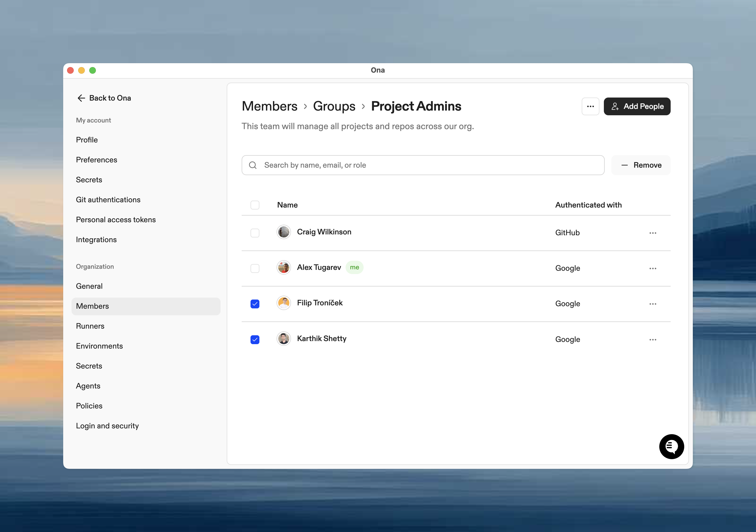Check the checkbox next to Craig Wilkinson

coord(255,233)
